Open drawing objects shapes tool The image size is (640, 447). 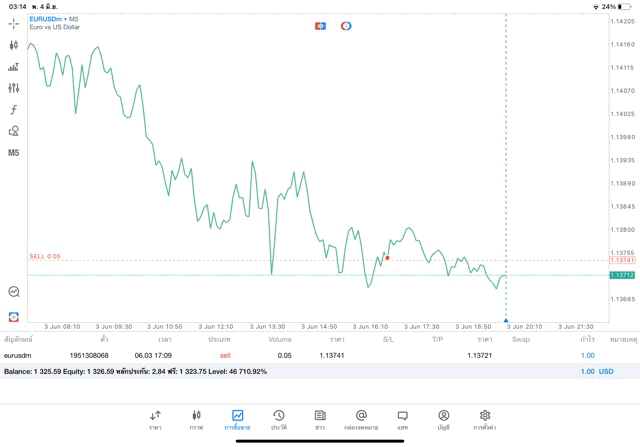pyautogui.click(x=14, y=131)
